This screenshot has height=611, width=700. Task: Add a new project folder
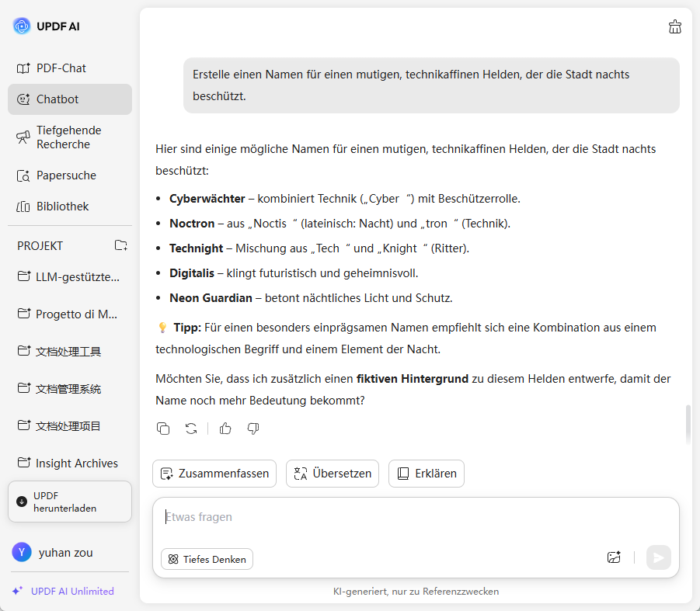pos(121,245)
